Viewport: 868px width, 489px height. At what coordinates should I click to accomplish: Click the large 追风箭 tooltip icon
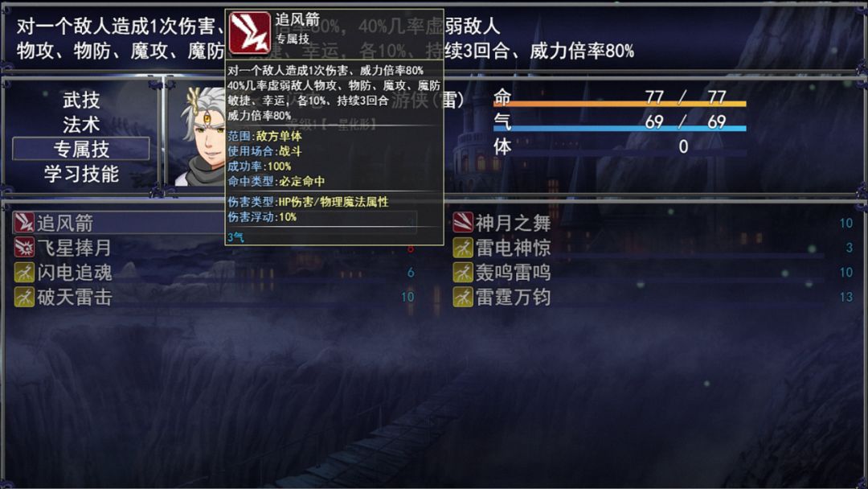(x=250, y=33)
